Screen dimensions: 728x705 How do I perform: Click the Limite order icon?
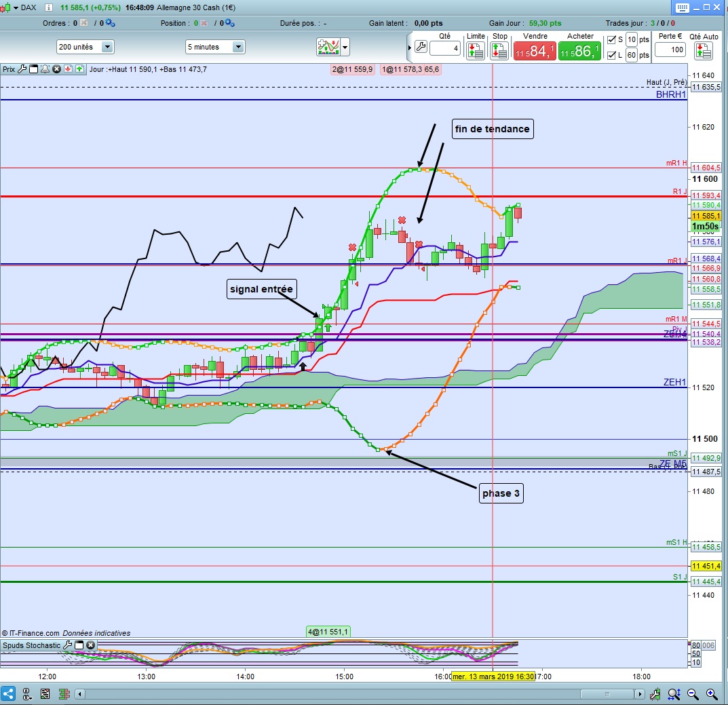pos(475,51)
